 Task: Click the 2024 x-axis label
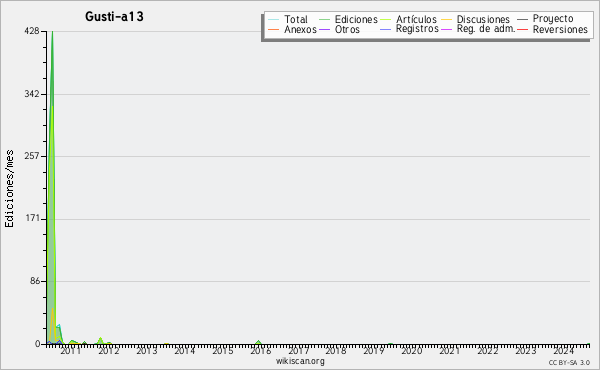563,350
